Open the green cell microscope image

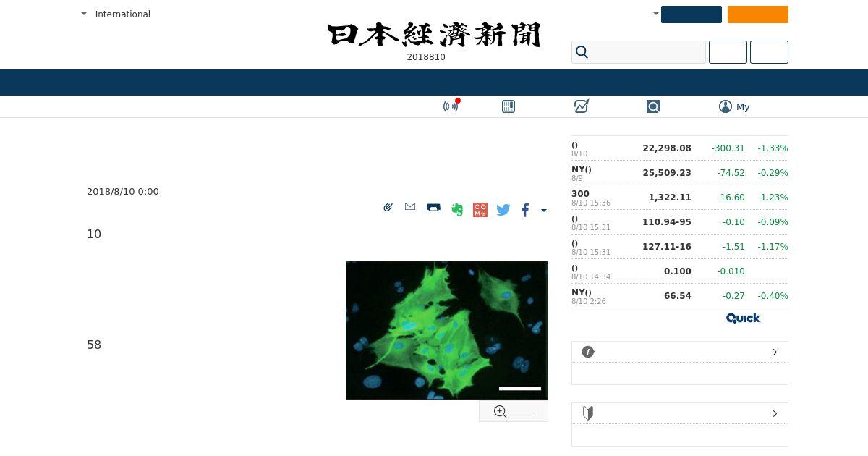(447, 330)
